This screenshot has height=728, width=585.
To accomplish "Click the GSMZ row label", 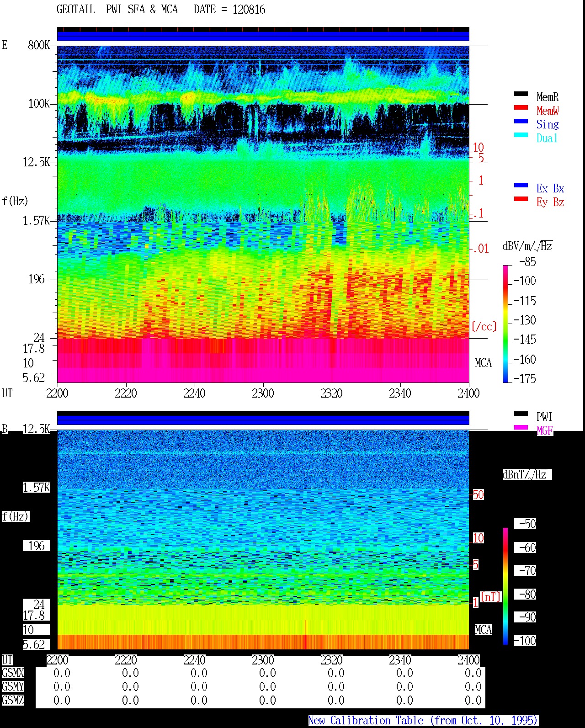I will (13, 700).
